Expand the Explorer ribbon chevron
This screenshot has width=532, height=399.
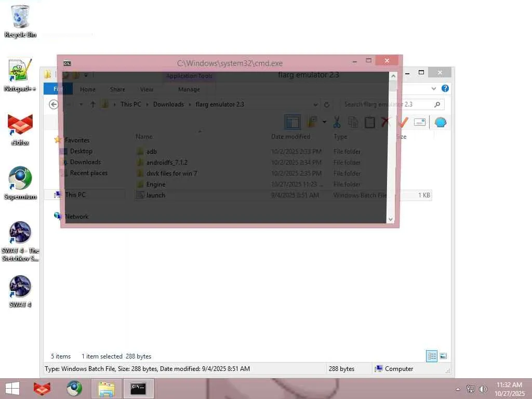(x=434, y=88)
